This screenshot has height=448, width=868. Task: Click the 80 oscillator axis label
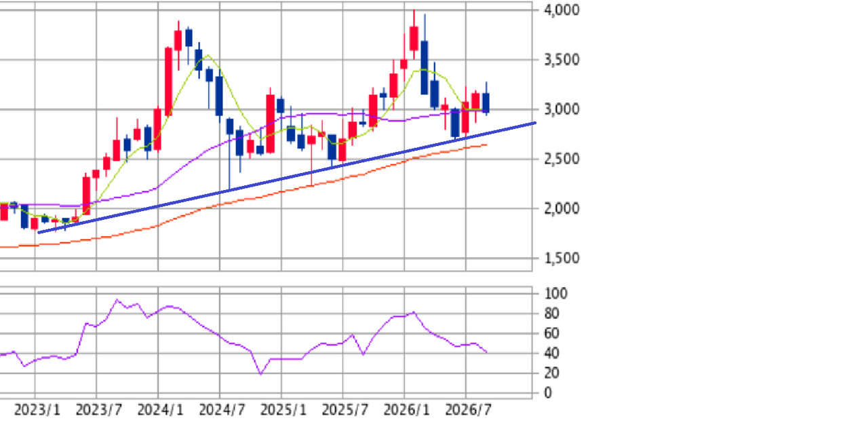[551, 314]
